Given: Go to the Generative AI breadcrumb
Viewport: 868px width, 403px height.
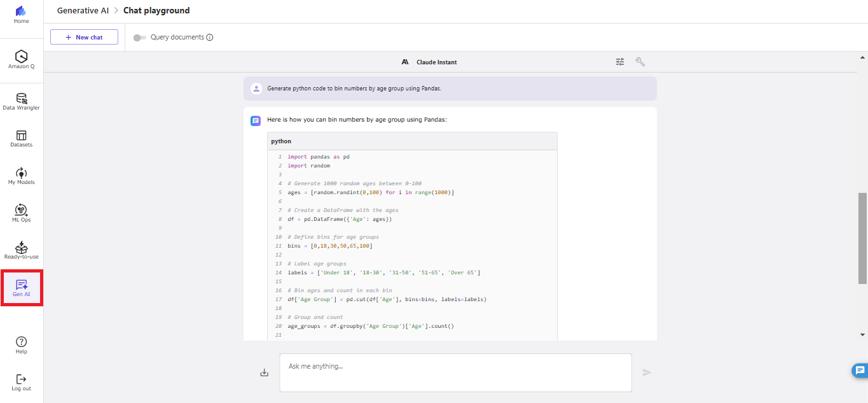Looking at the screenshot, I should 83,10.
